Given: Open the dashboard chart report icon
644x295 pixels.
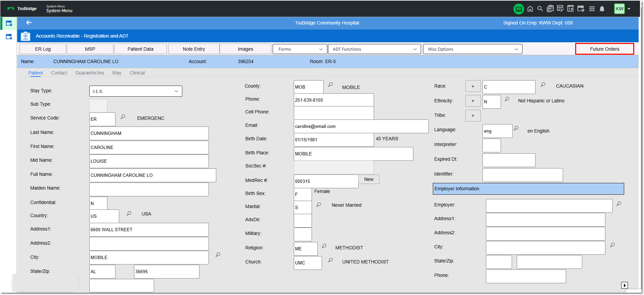Looking at the screenshot, I should click(x=570, y=9).
